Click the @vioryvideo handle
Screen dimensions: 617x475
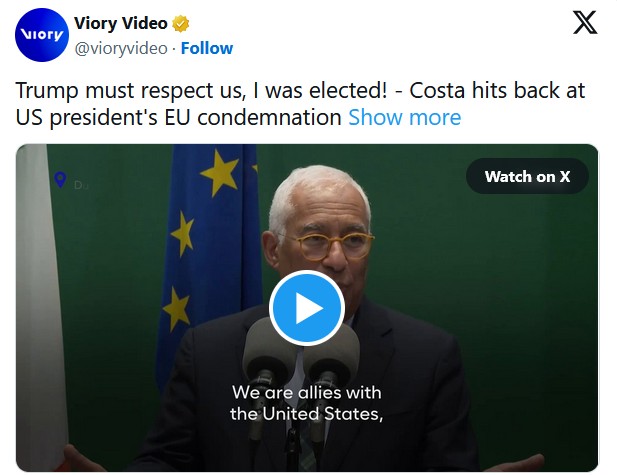point(117,48)
